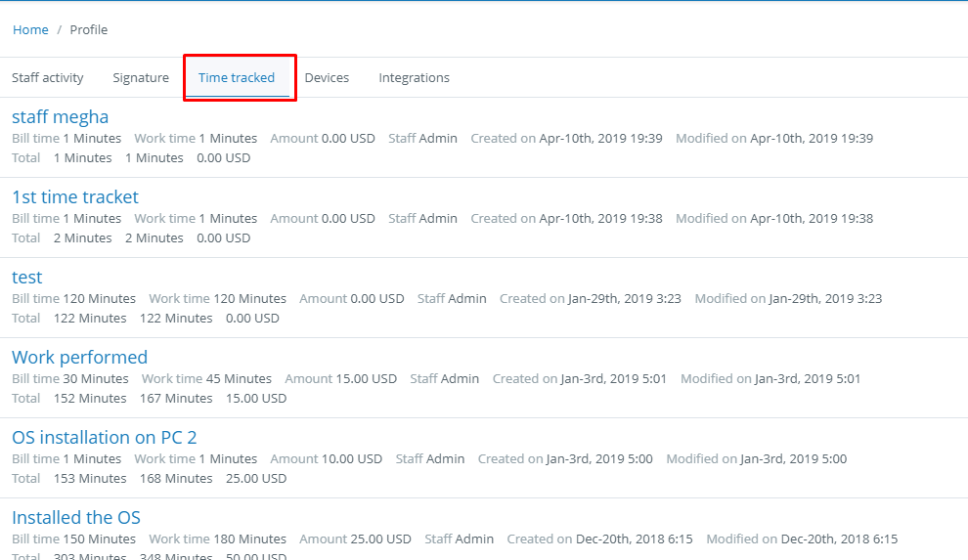Viewport: 968px width, 560px height.
Task: Click 'Amount 25.00 USD' in Installed the OS
Action: 355,539
